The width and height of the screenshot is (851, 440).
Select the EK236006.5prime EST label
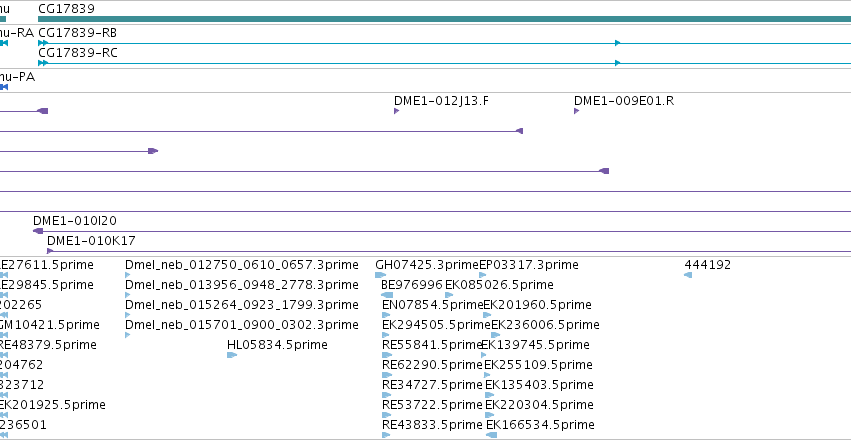point(545,324)
